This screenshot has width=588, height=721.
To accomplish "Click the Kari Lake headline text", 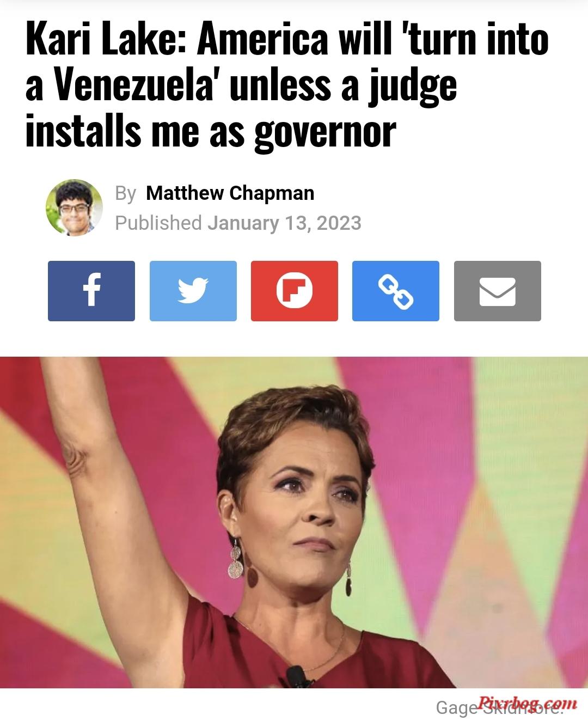I will pos(287,87).
